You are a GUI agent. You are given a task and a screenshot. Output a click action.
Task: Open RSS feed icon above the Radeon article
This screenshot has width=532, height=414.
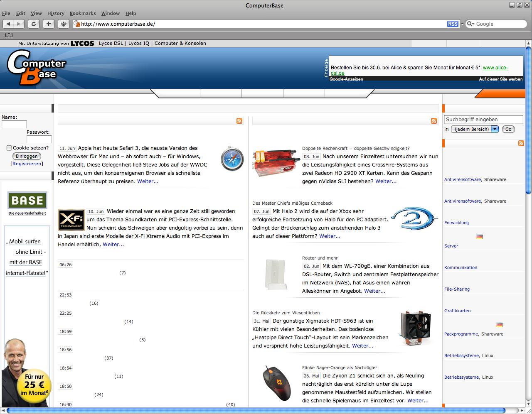434,121
